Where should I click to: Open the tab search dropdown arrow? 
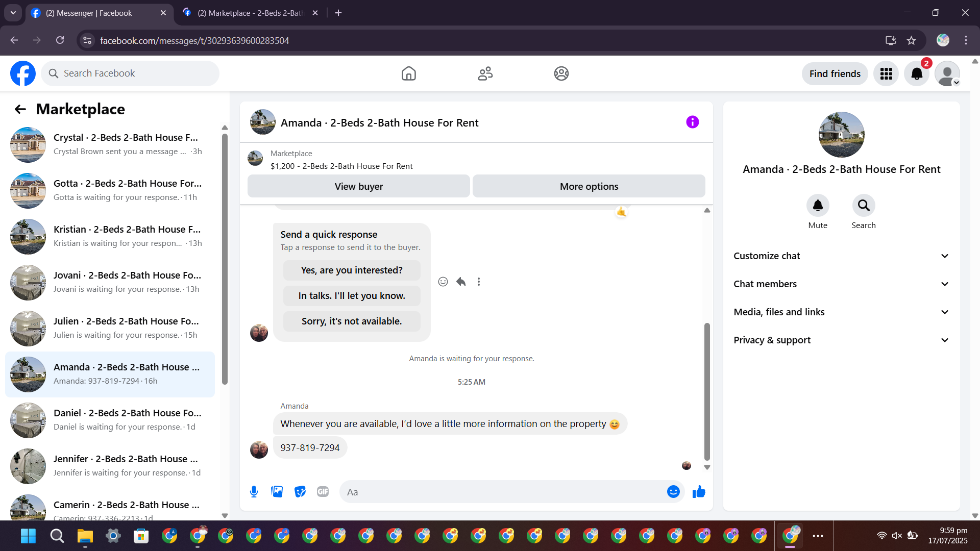pos(13,13)
